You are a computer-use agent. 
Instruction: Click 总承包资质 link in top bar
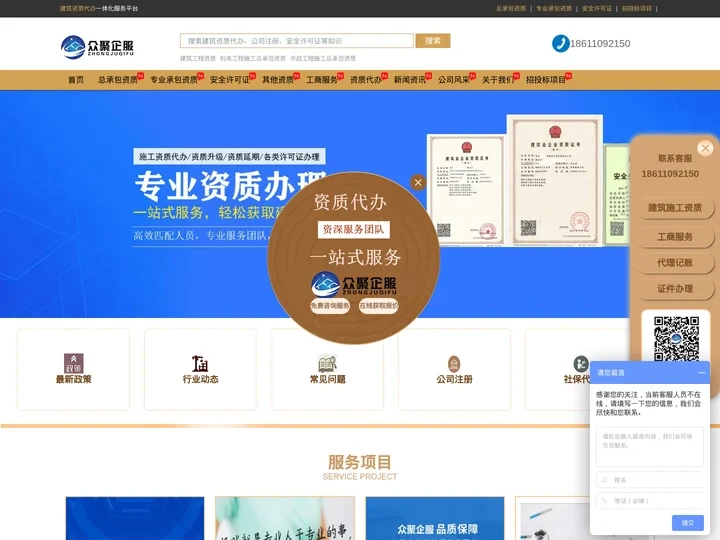click(x=511, y=8)
